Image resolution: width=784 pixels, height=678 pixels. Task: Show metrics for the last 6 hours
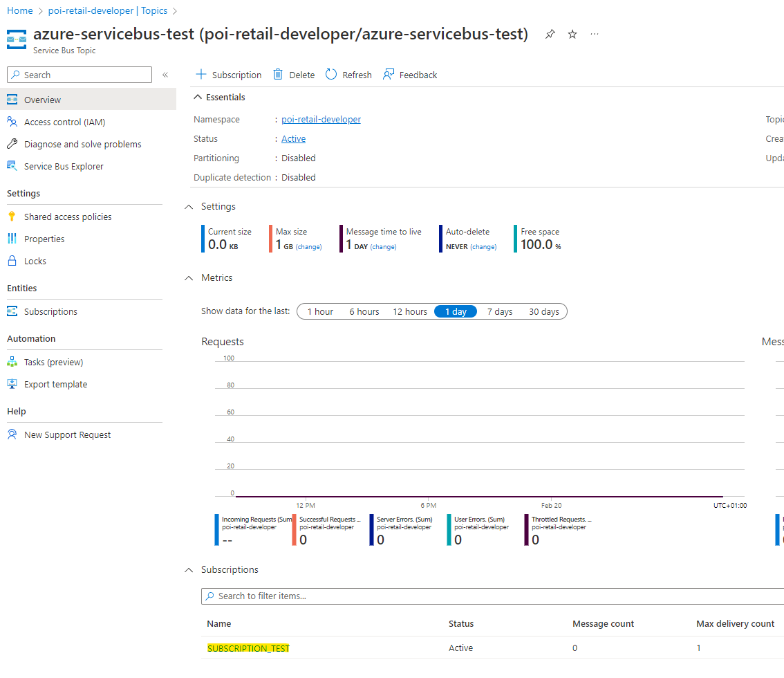tap(364, 311)
